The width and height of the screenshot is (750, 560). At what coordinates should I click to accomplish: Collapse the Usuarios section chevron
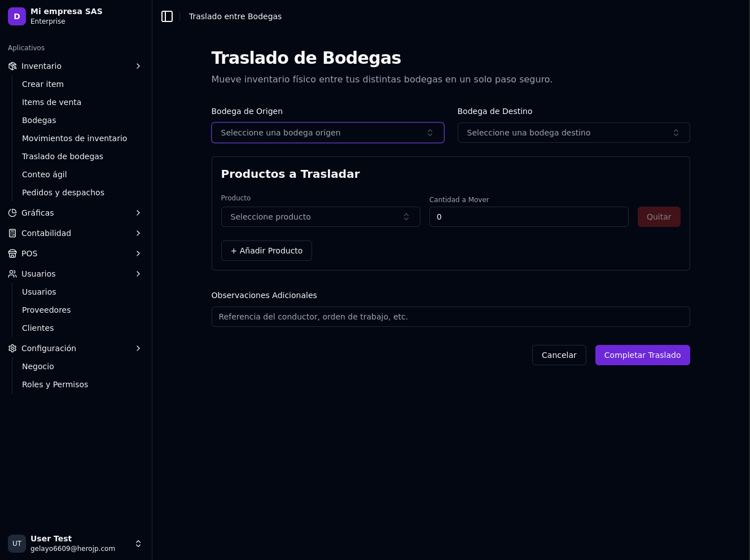[138, 274]
